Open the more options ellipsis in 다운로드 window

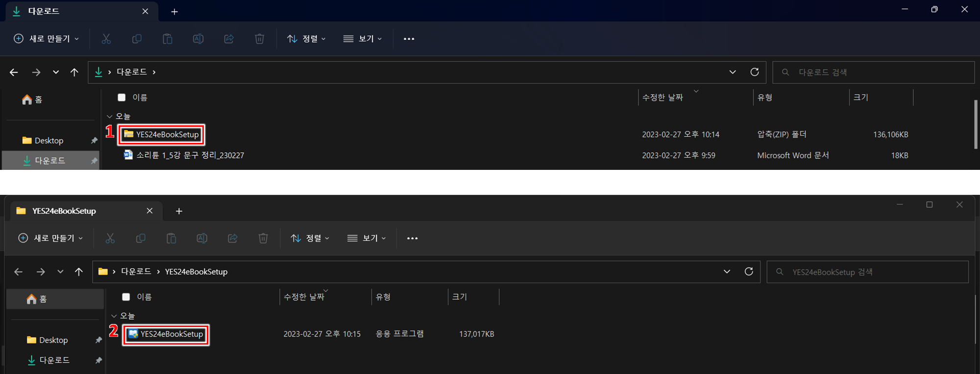tap(409, 39)
